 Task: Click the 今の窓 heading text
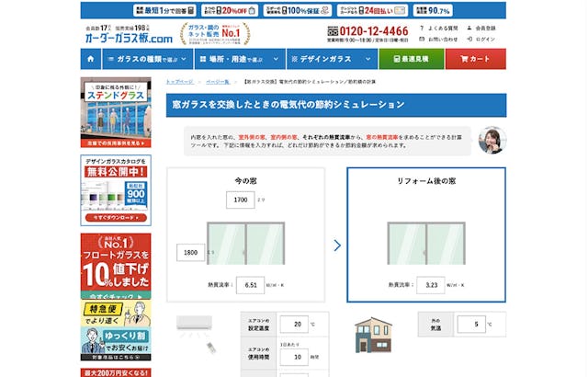(246, 181)
